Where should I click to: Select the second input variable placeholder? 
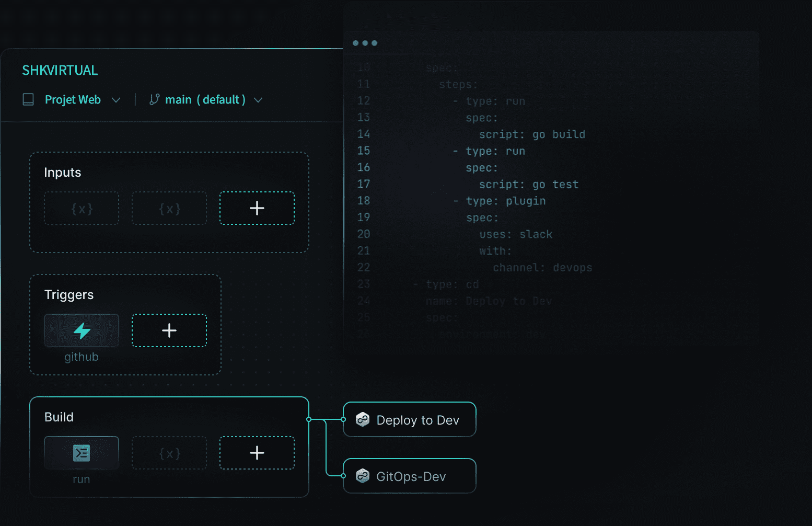pos(169,208)
